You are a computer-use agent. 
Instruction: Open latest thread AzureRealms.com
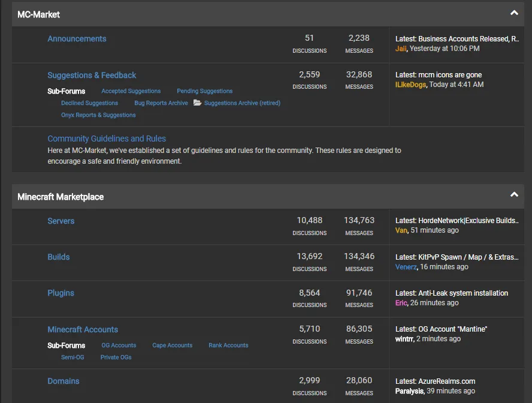pos(447,381)
